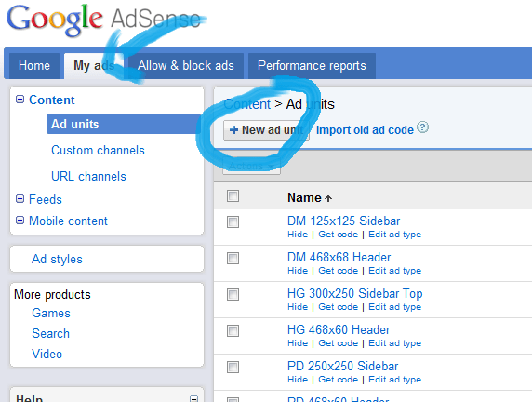The width and height of the screenshot is (532, 402).
Task: Hide the PD 250x250 Sidebar unit
Action: [x=298, y=380]
